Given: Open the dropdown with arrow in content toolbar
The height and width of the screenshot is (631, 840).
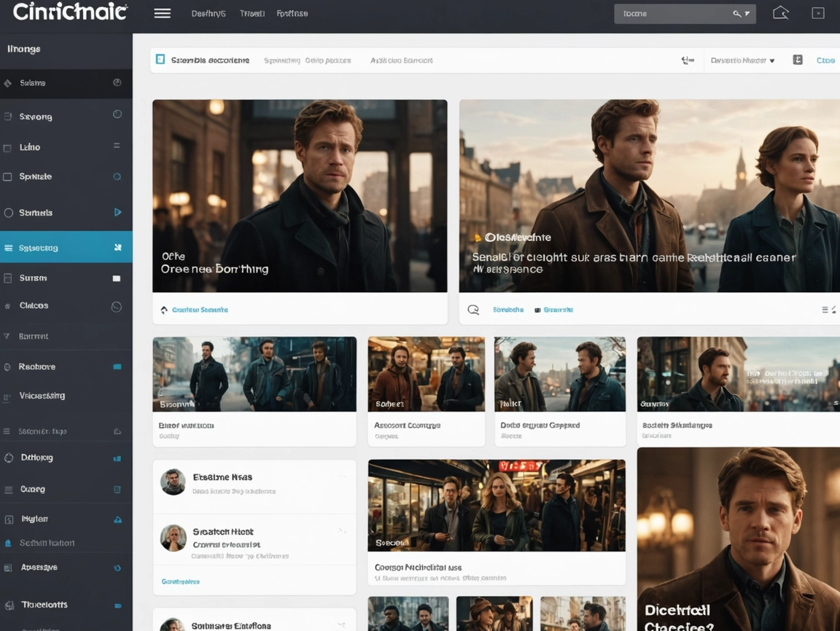Looking at the screenshot, I should click(742, 60).
